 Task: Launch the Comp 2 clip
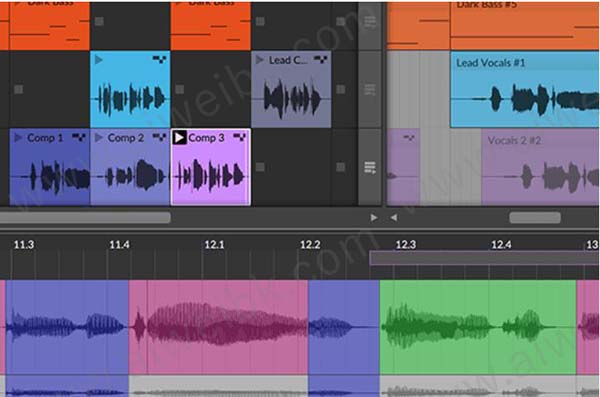[x=99, y=137]
